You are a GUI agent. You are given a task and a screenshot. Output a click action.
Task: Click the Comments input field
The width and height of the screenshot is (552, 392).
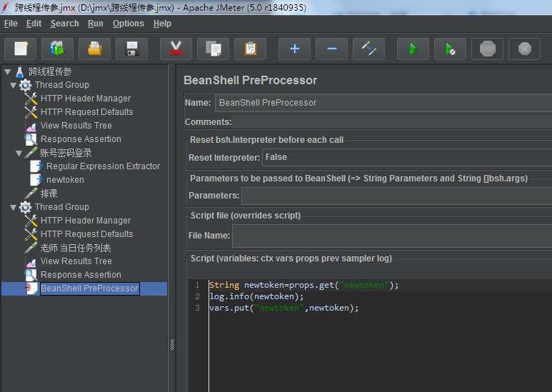(x=393, y=122)
